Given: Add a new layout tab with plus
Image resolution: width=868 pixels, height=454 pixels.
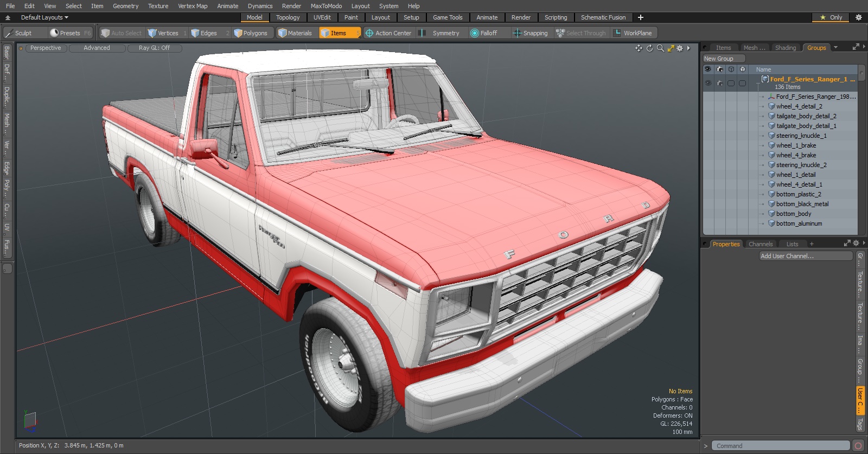Looking at the screenshot, I should pyautogui.click(x=640, y=17).
